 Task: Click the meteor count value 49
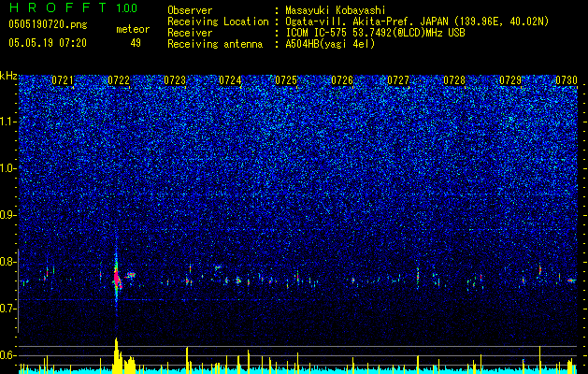[136, 43]
